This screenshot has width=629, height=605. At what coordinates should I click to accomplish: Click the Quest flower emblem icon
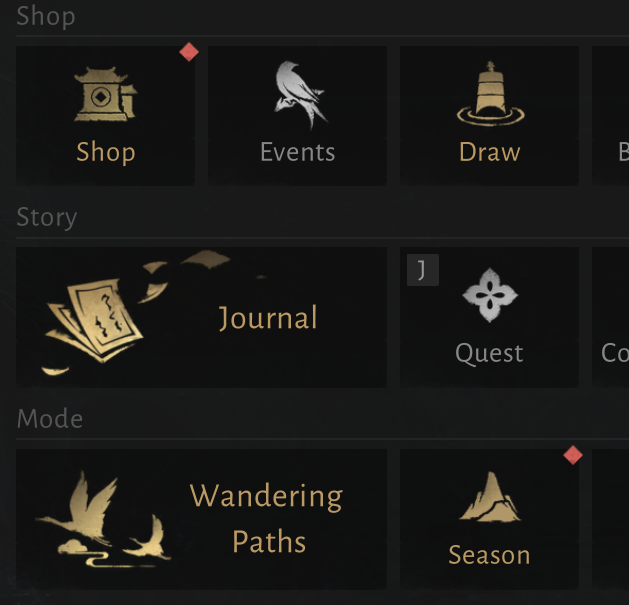click(490, 295)
